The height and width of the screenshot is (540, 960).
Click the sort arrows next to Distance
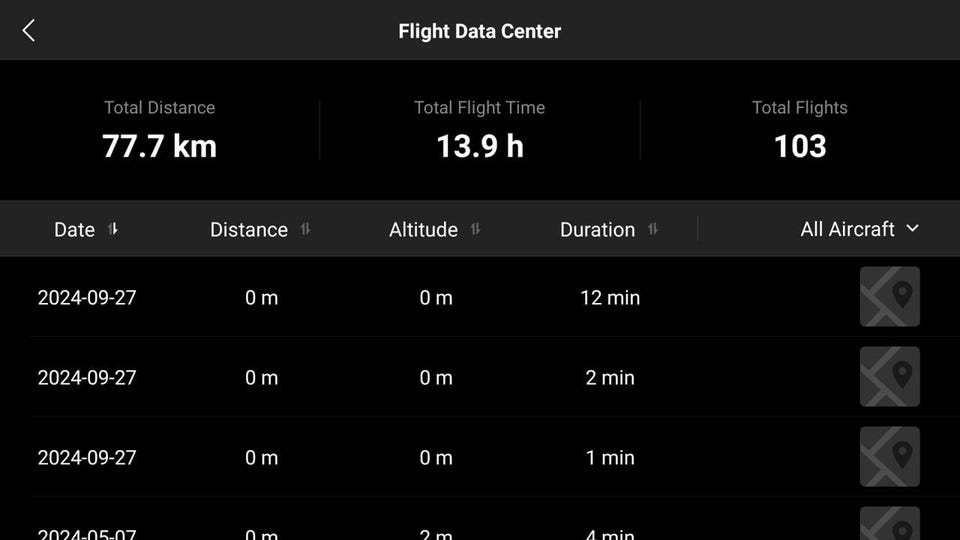pyautogui.click(x=305, y=229)
